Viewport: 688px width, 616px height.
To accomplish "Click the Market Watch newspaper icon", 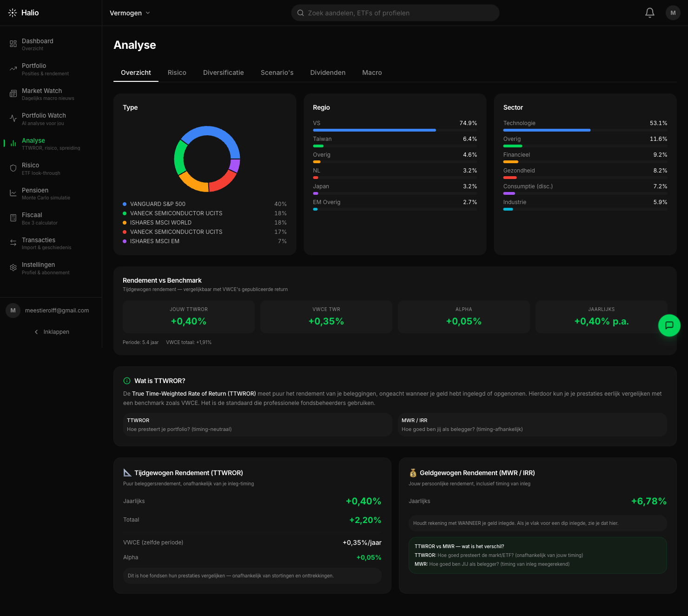I will pos(13,94).
